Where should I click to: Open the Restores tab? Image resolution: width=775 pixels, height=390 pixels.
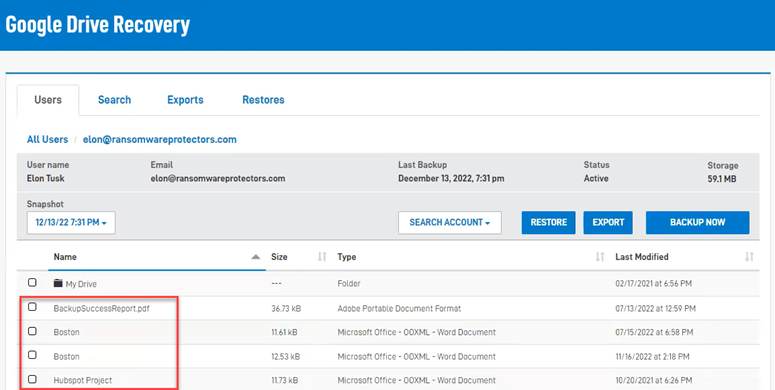point(263,100)
